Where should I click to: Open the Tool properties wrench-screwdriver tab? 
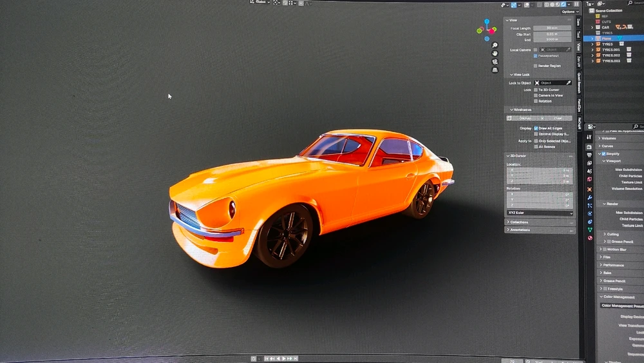click(x=589, y=137)
